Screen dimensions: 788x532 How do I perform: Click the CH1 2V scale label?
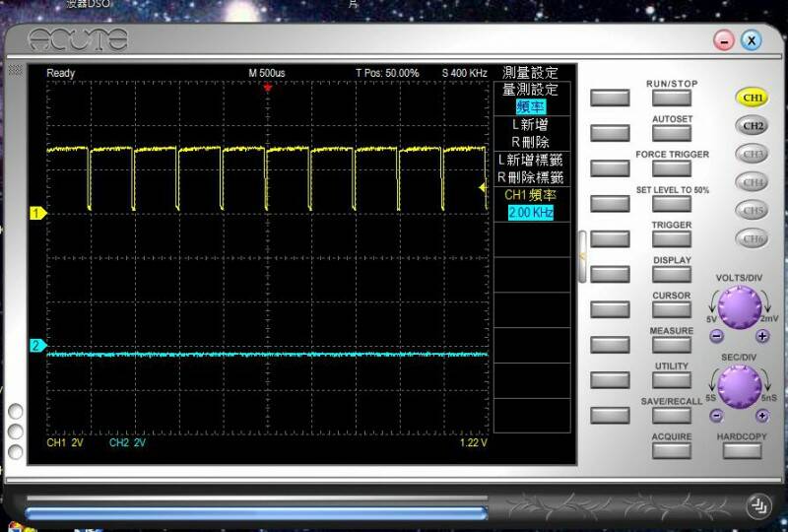pyautogui.click(x=65, y=442)
